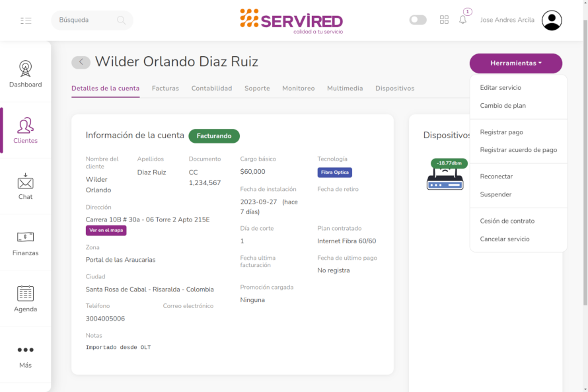The width and height of the screenshot is (588, 392).
Task: Open the Monitoreo tab
Action: pos(298,88)
